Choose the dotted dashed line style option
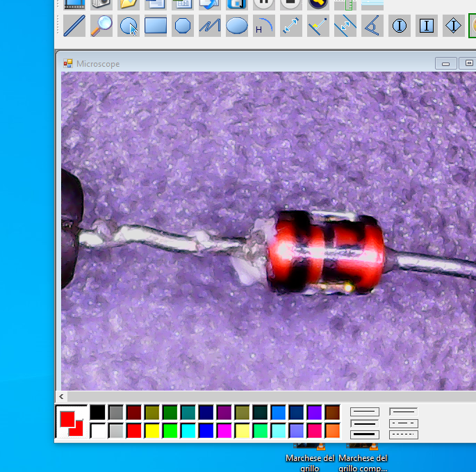The height and width of the screenshot is (472, 476). coord(404,434)
